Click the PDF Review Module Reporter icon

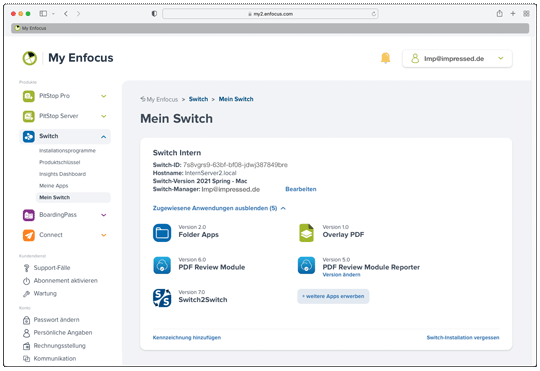tap(306, 265)
